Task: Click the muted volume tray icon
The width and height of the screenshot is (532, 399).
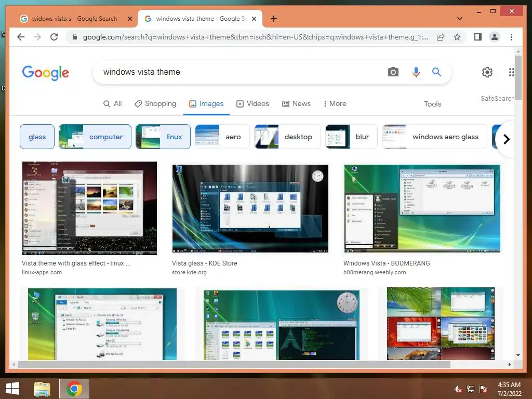Action: click(458, 389)
